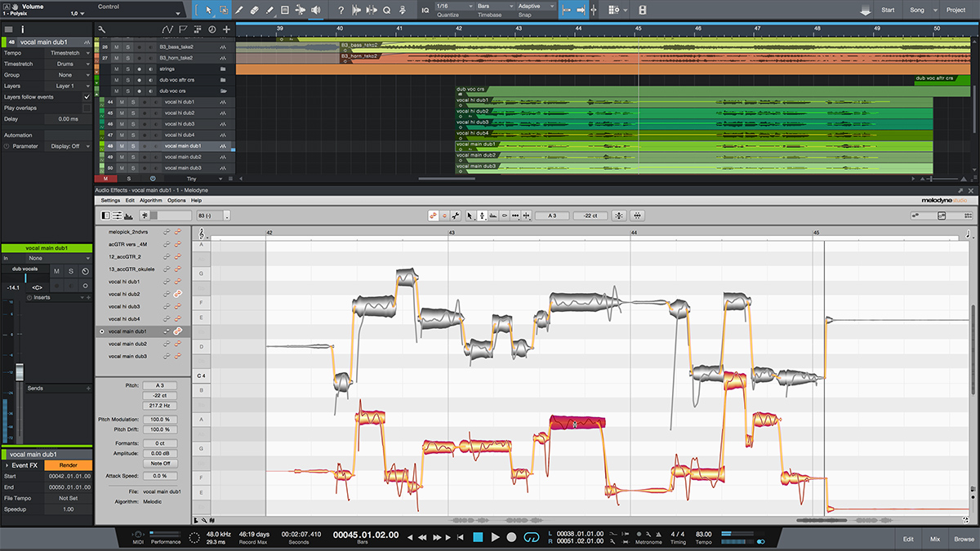Toggle Note Off button in Melodyne

click(x=160, y=463)
